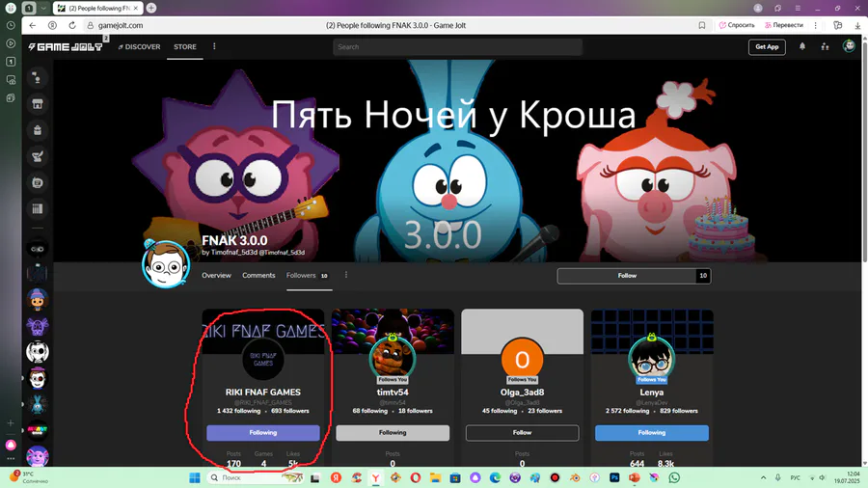
Task: Open WhatsApp from the taskbar
Action: (674, 477)
